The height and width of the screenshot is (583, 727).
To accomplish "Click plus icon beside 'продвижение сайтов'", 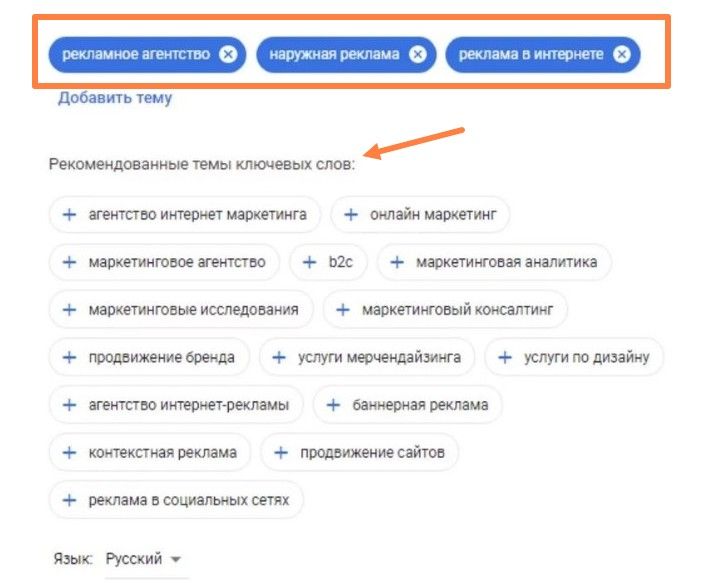I will tap(281, 453).
